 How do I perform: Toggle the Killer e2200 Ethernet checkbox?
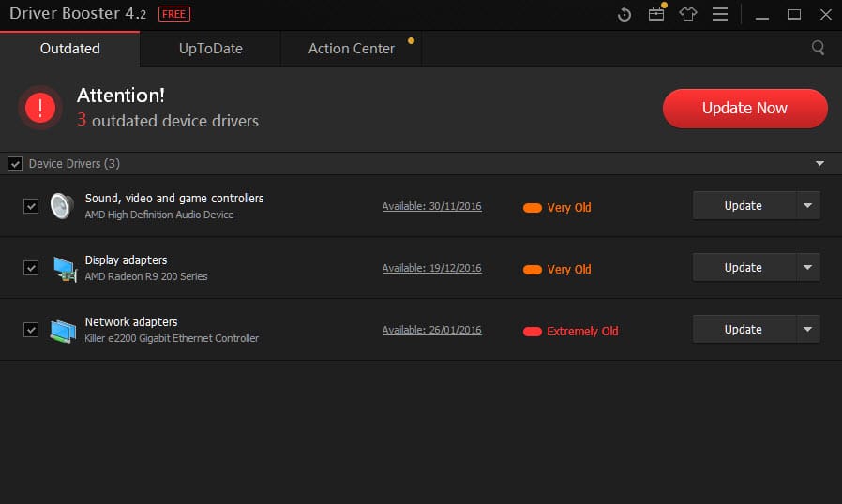pos(31,330)
